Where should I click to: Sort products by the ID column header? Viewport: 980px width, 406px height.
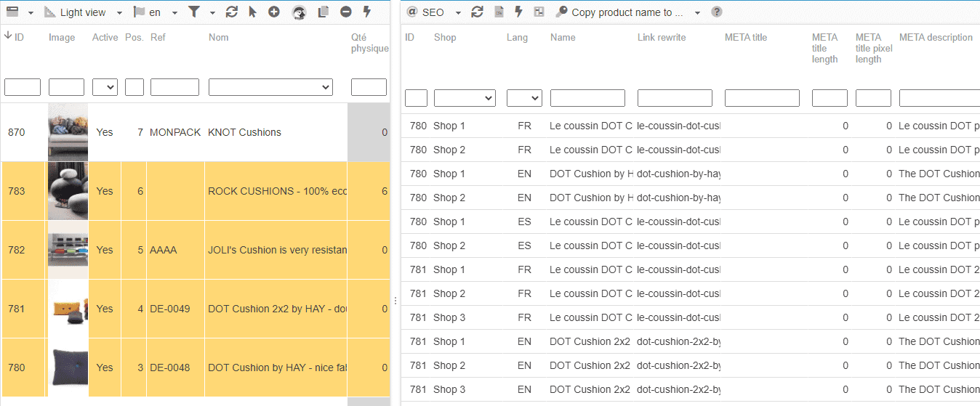click(x=15, y=37)
